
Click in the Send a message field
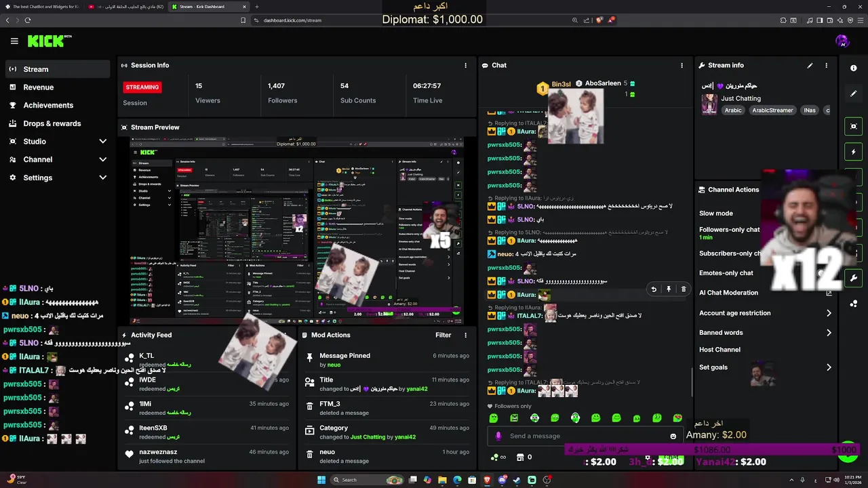[x=585, y=436]
